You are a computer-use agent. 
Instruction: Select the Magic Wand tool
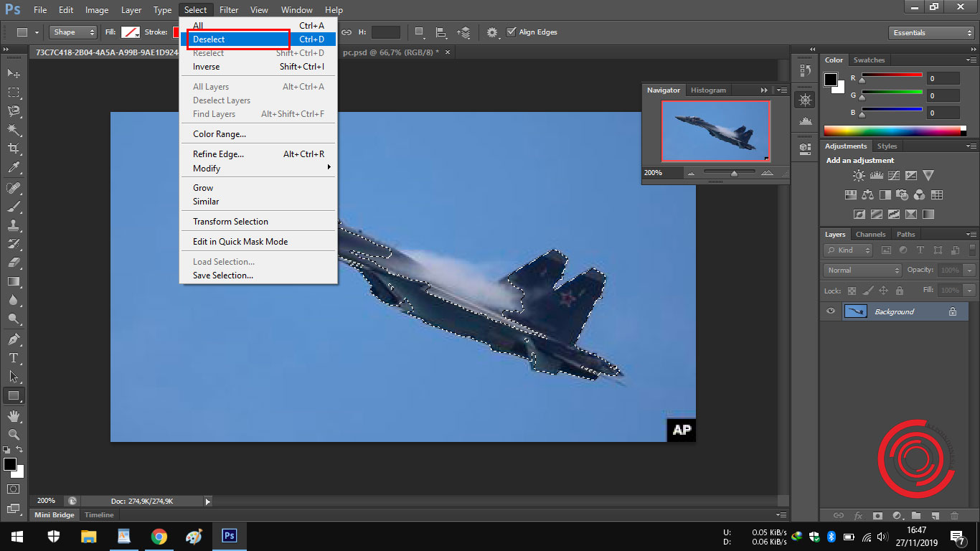[x=14, y=130]
